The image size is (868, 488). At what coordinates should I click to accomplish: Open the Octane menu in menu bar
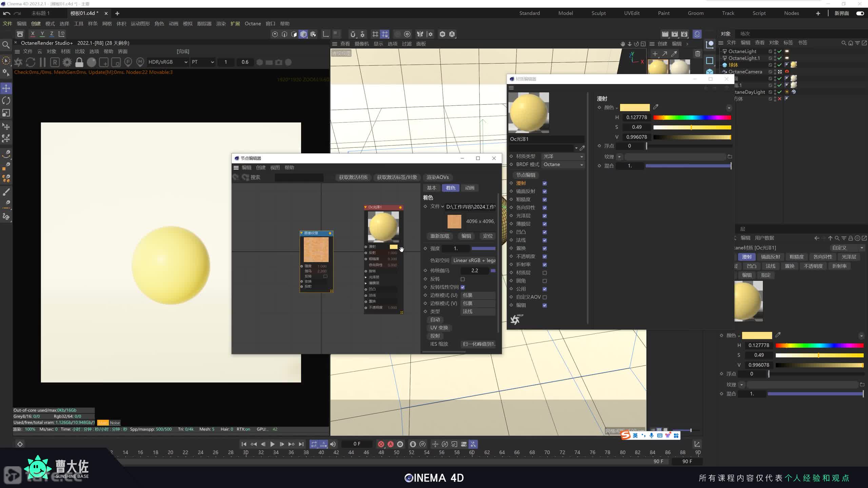click(x=253, y=23)
